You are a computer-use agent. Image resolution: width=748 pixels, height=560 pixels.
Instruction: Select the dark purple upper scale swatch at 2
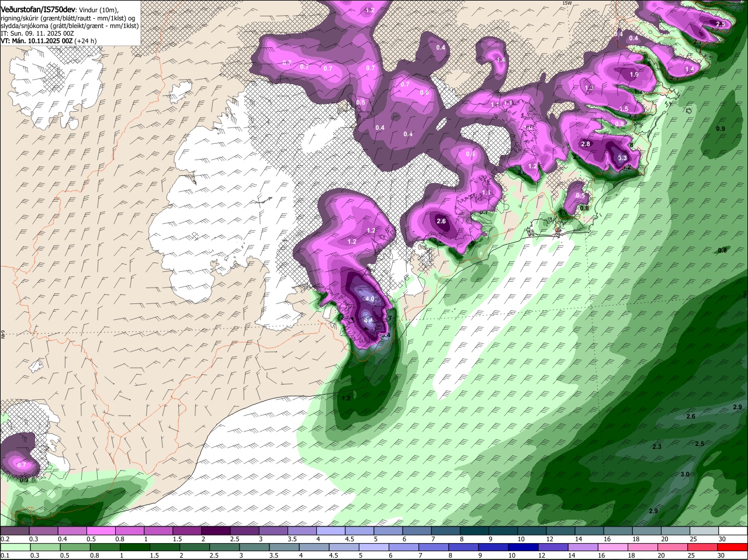click(216, 531)
